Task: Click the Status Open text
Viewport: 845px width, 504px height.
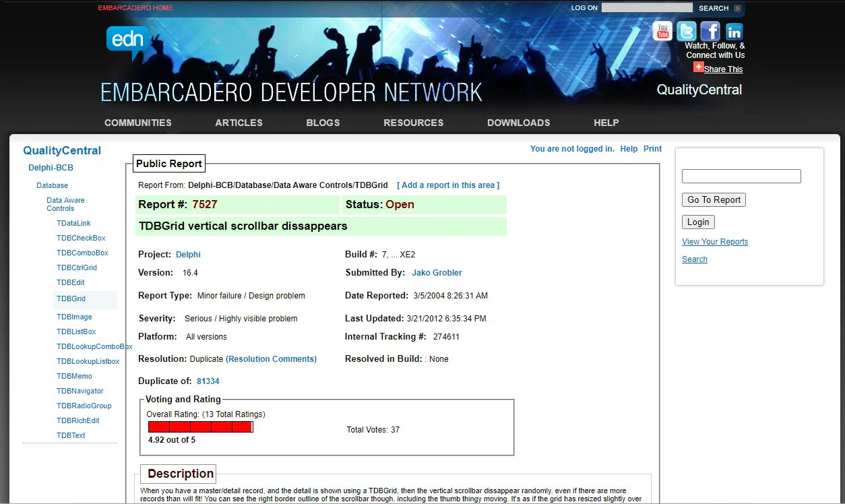Action: (x=380, y=205)
